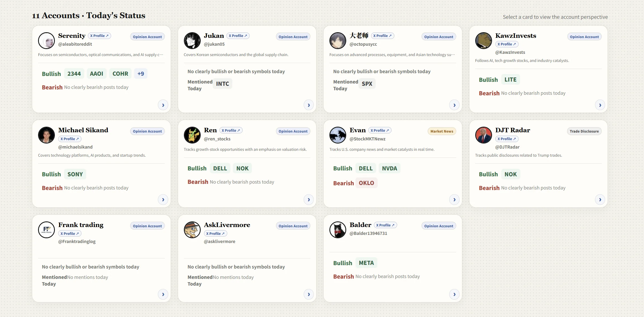The height and width of the screenshot is (317, 644).
Task: Expand Jukan card arrow chevron
Action: (x=309, y=105)
